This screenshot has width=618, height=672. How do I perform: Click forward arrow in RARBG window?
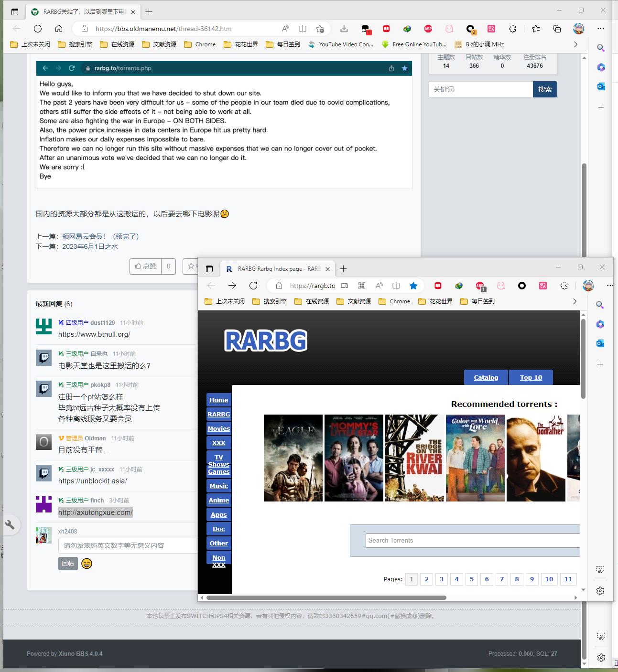[232, 286]
